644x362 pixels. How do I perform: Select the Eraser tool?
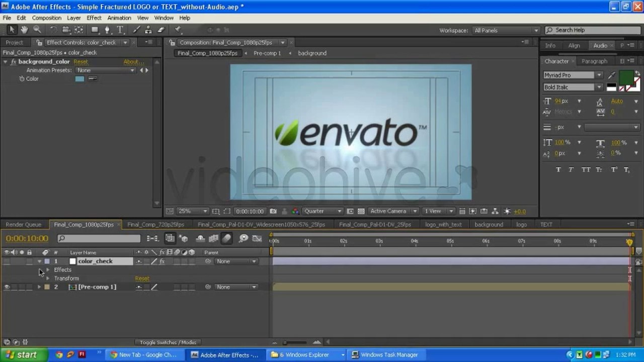pos(161,30)
